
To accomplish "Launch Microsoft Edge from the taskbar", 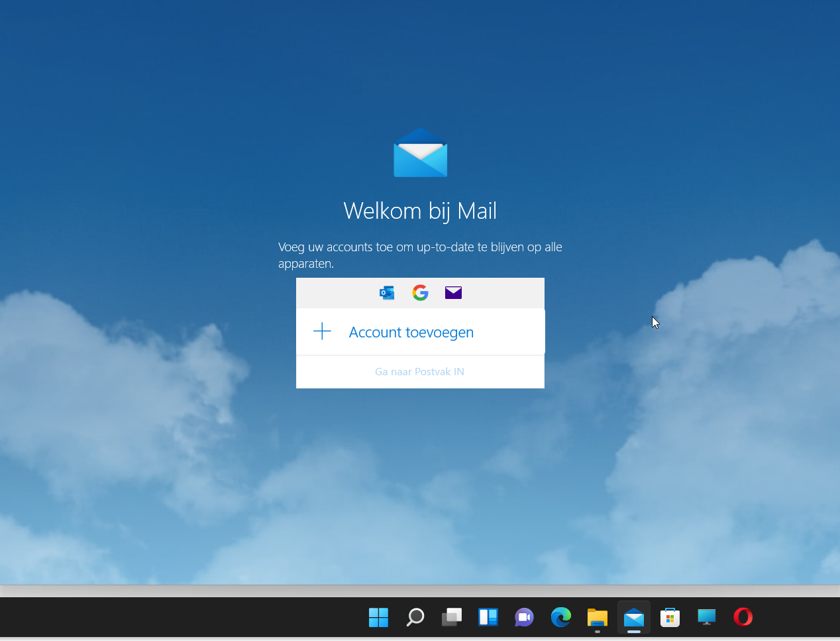I will [561, 618].
